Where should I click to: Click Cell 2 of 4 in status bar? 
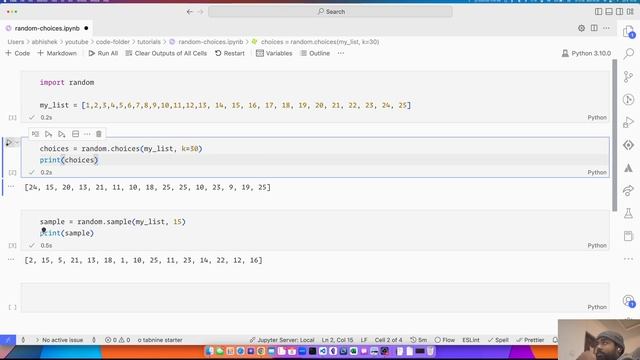point(388,340)
